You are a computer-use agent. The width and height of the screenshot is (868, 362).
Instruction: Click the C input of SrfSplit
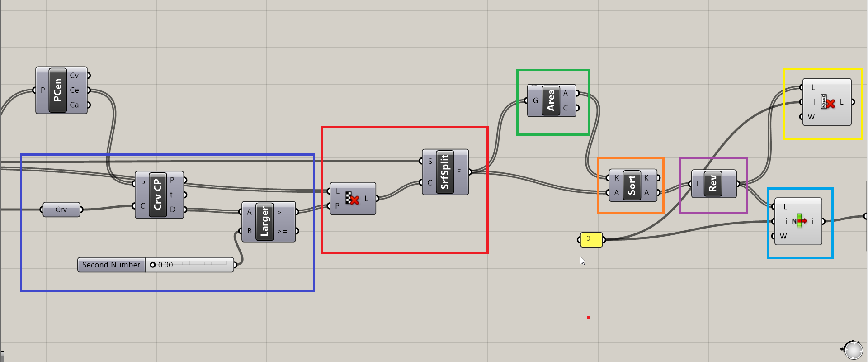pos(430,183)
